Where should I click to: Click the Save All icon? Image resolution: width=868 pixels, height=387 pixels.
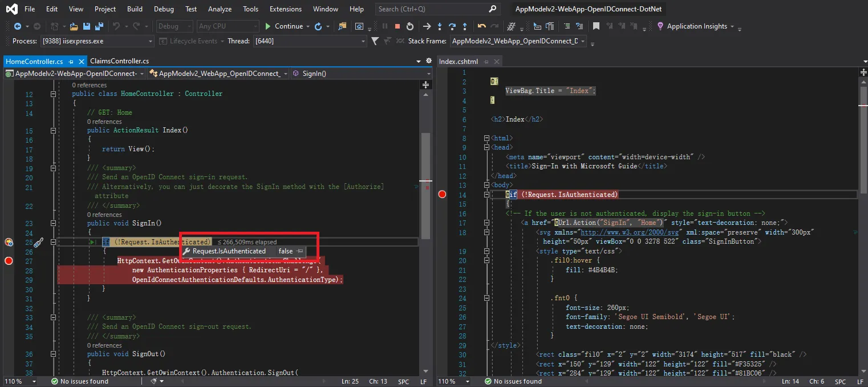(98, 26)
